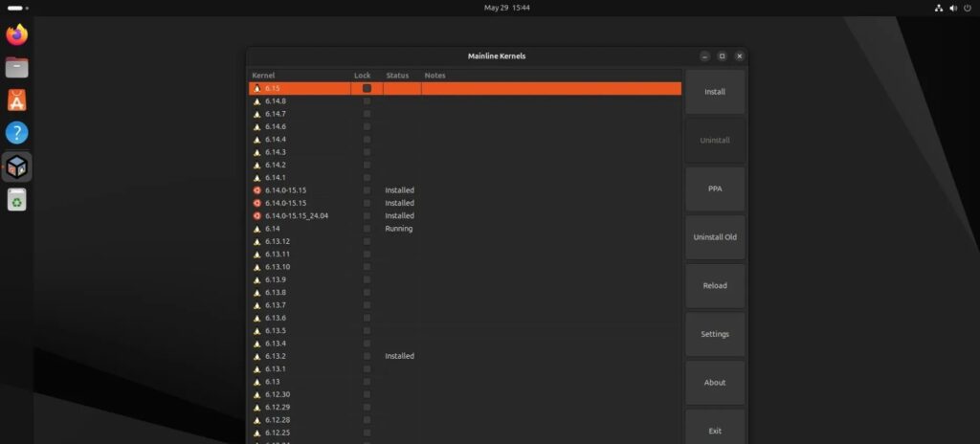Open the Files app in the dock
This screenshot has height=444, width=980.
(x=17, y=68)
